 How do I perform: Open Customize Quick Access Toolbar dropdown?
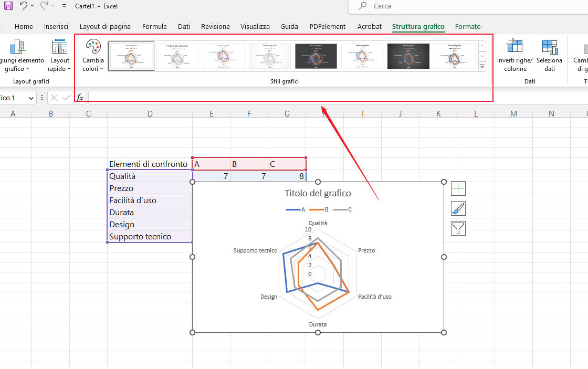tap(64, 6)
